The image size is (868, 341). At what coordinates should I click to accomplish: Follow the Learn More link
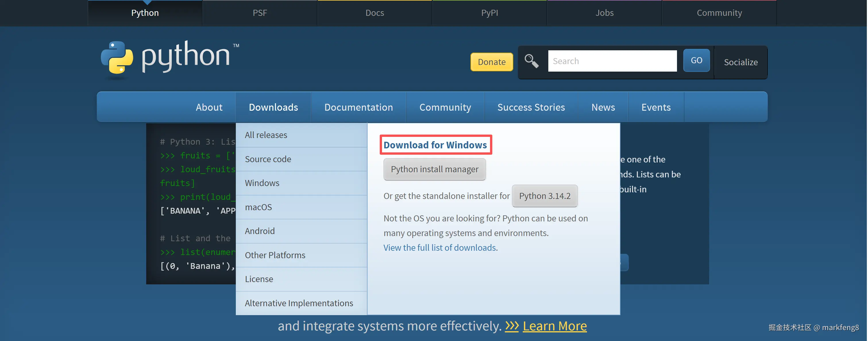coord(554,326)
